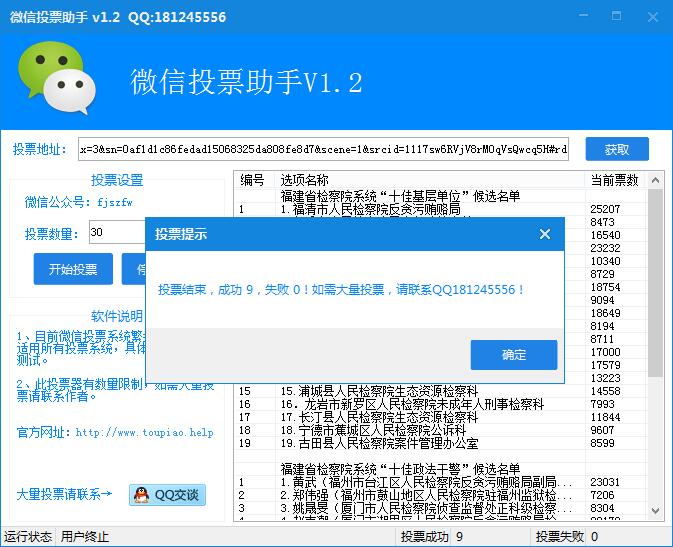This screenshot has width=673, height=547.
Task: Click the vote count 10340
Action: tap(605, 261)
